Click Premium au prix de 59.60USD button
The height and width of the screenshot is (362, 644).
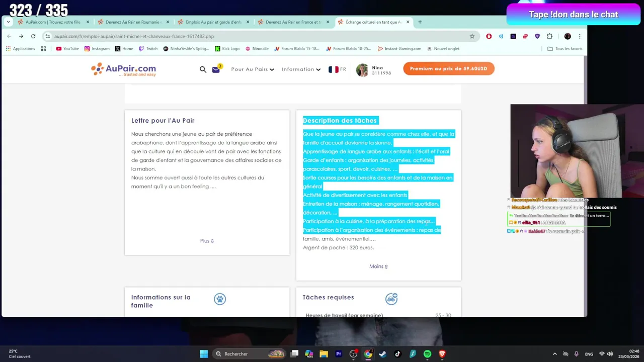click(x=448, y=69)
